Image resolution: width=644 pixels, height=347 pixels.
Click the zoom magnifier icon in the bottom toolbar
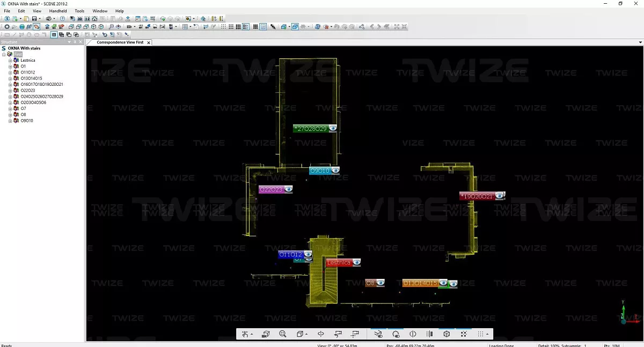tap(282, 334)
